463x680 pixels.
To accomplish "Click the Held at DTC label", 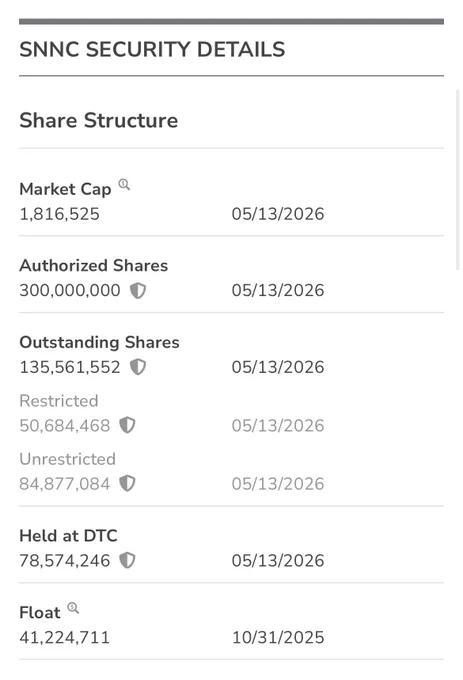I will coord(68,536).
